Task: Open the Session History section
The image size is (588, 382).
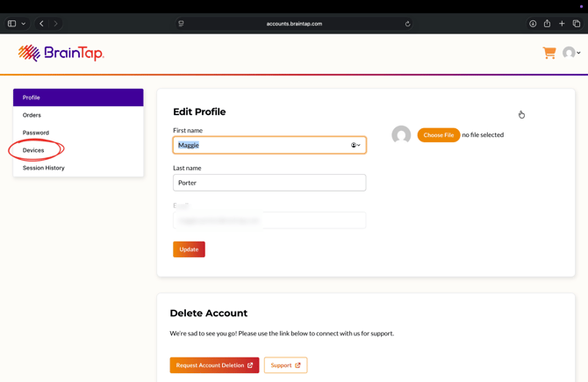Action: [x=44, y=168]
